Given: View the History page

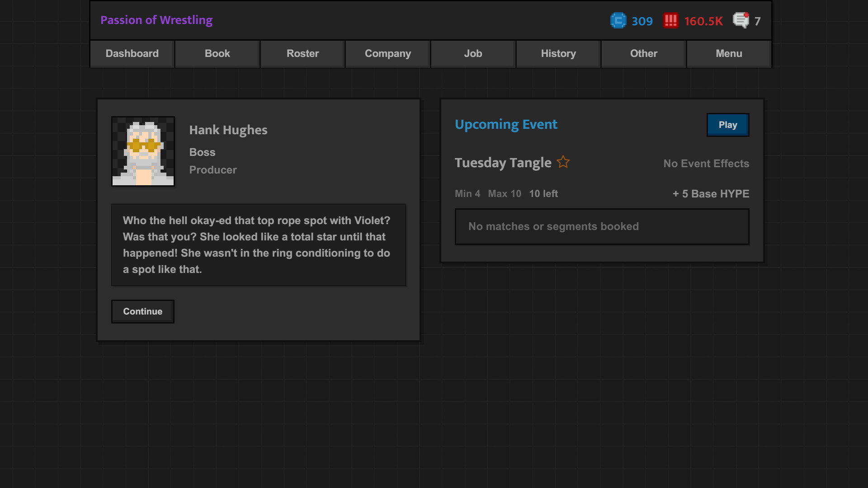Looking at the screenshot, I should [558, 53].
